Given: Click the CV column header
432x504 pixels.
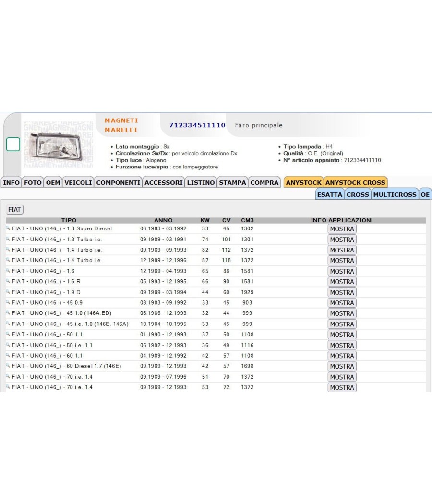Looking at the screenshot, I should click(x=226, y=220).
